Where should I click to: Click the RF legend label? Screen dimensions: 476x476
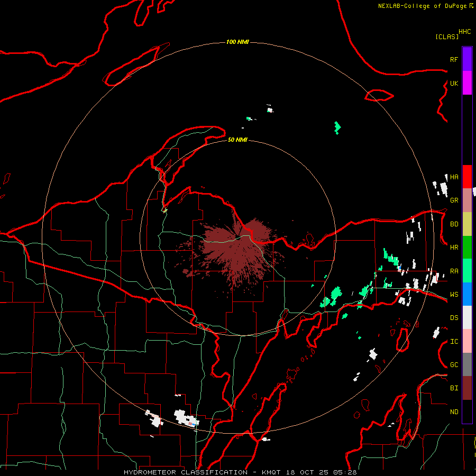coord(454,59)
